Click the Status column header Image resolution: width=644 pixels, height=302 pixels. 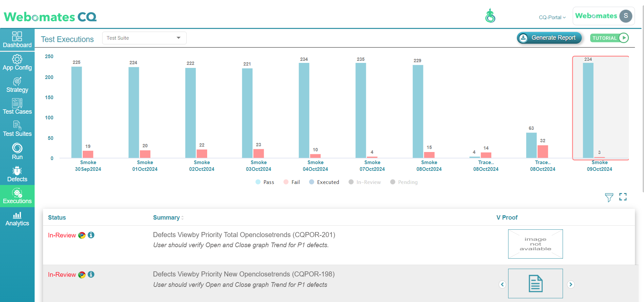tap(57, 218)
